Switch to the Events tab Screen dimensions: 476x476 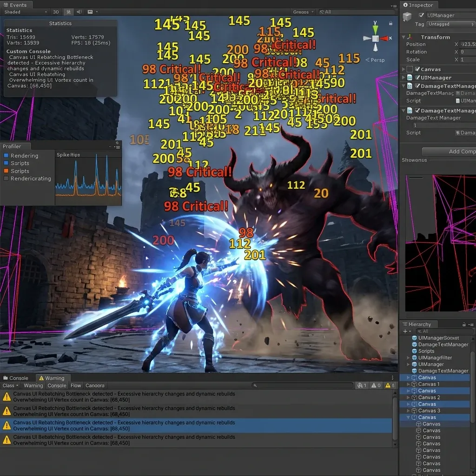tap(15, 5)
